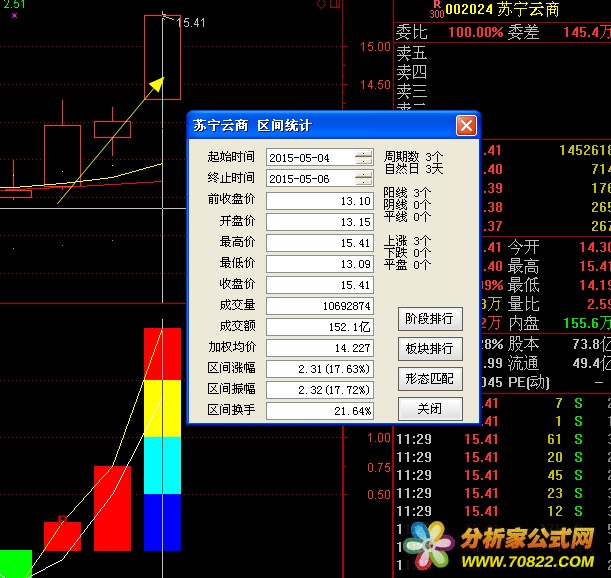Click the 14.50 price axis label
This screenshot has width=611, height=578.
click(375, 85)
